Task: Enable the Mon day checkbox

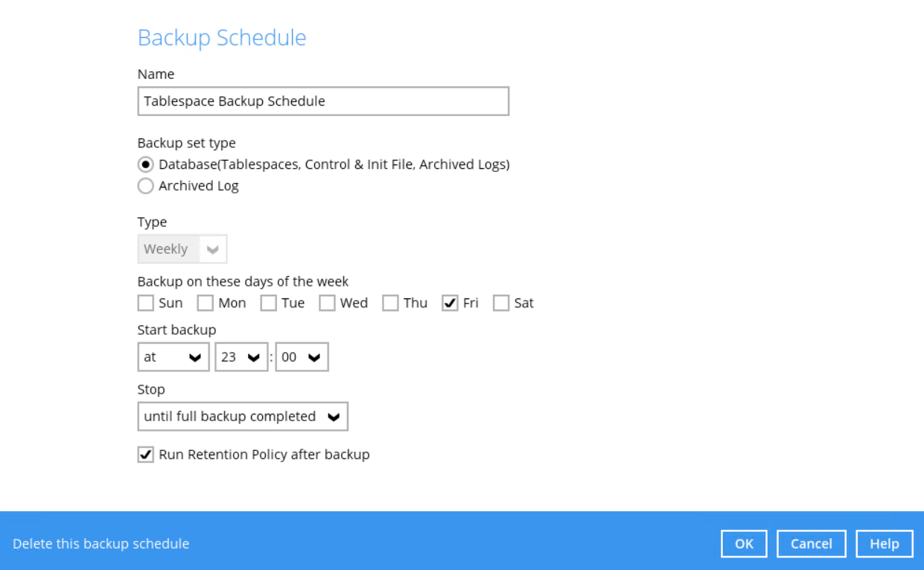Action: click(x=205, y=303)
